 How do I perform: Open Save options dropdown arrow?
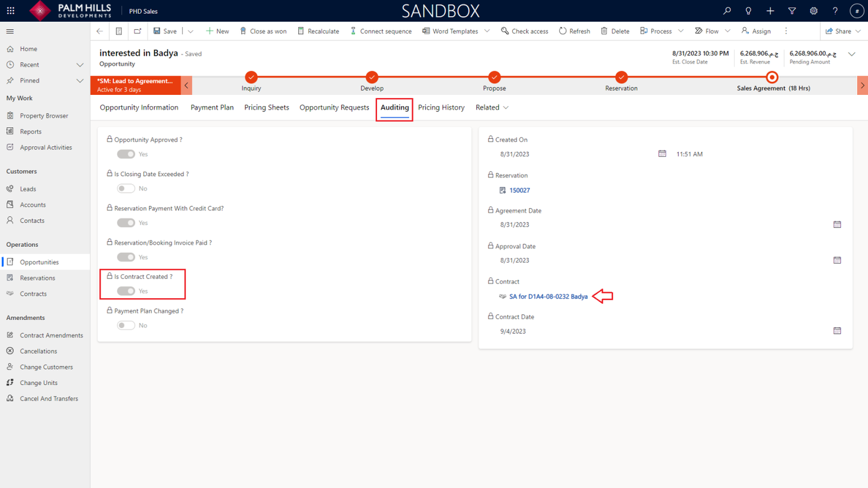tap(190, 31)
